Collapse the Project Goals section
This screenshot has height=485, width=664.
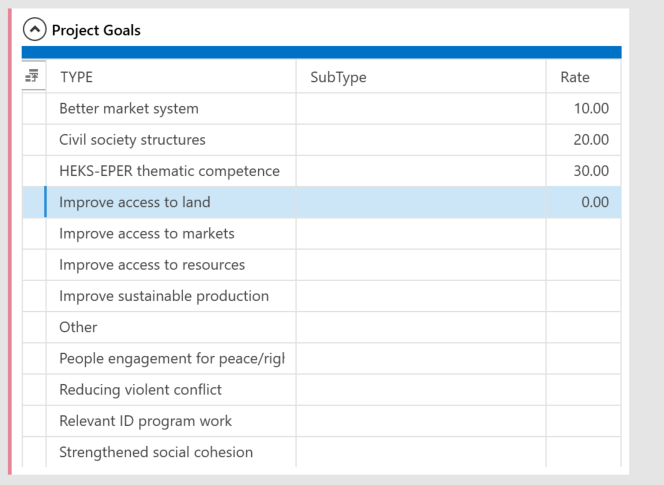[35, 30]
